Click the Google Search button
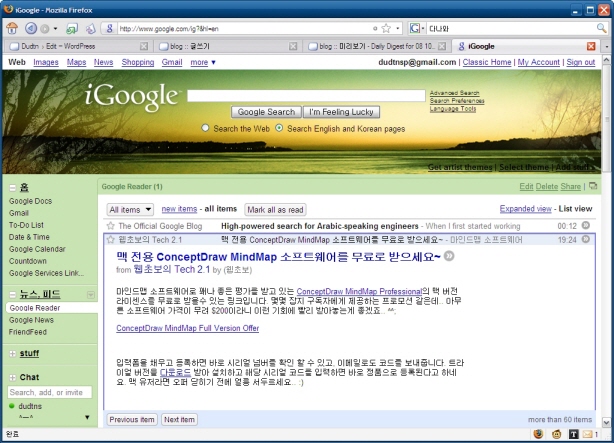The width and height of the screenshot is (614, 443). [x=266, y=112]
